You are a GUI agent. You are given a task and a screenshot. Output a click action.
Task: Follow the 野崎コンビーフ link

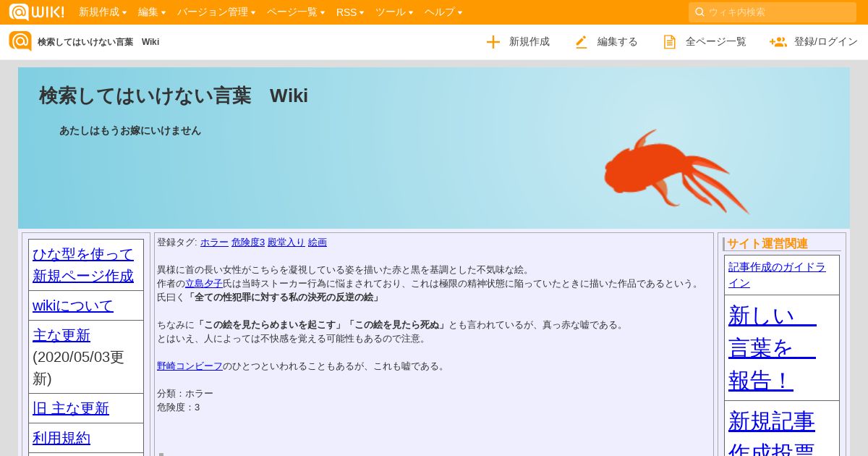coord(190,366)
